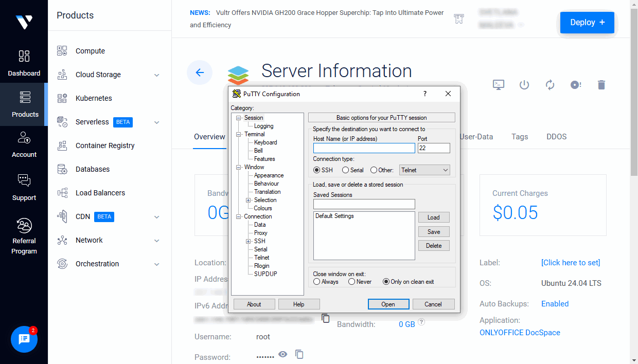Viewport: 638px width, 364px height.
Task: Click the server power icon
Action: click(x=524, y=85)
